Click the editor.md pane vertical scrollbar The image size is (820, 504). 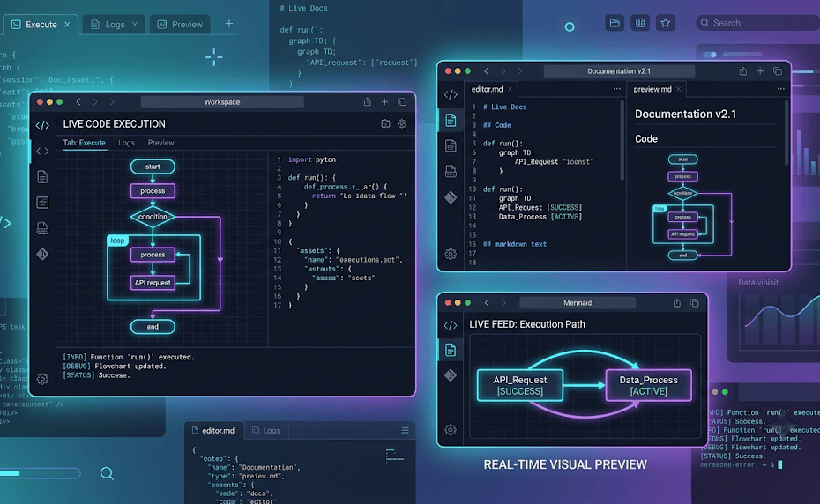click(622, 141)
